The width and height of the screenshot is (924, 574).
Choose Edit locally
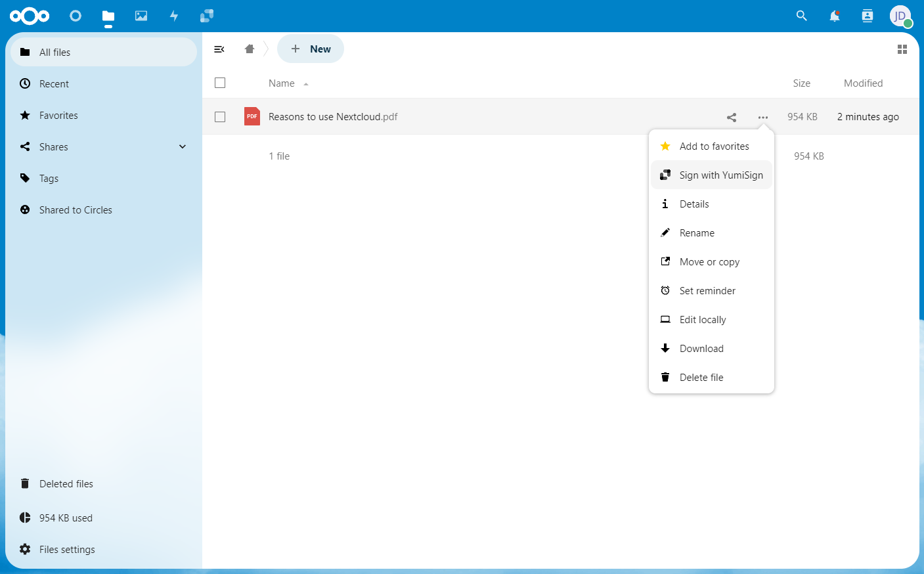point(711,320)
